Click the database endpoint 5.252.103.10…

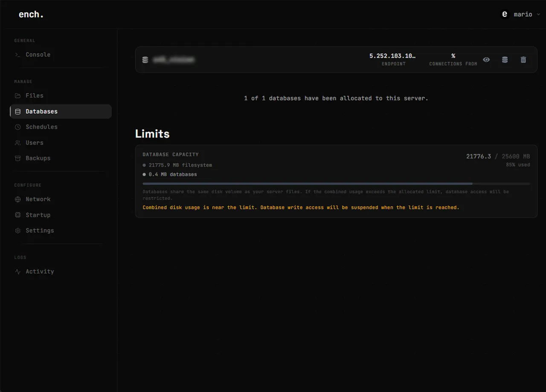(x=392, y=56)
